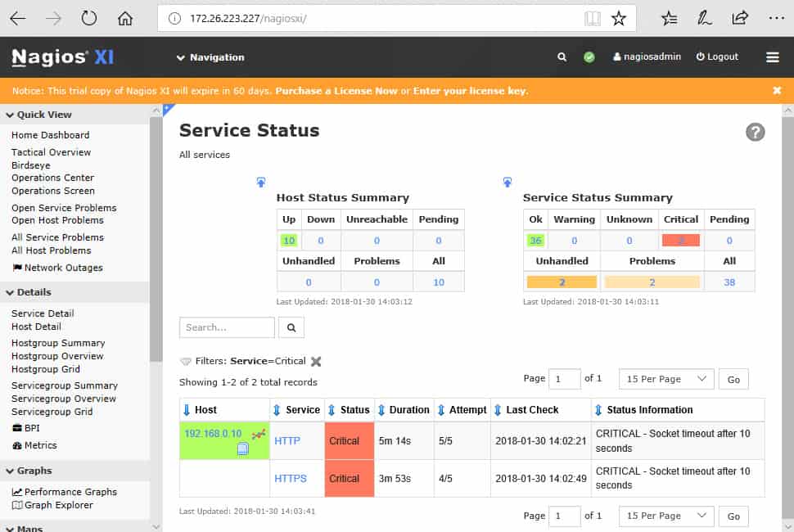Click the search magnifier button beside Search field
This screenshot has width=794, height=532.
pyautogui.click(x=291, y=327)
